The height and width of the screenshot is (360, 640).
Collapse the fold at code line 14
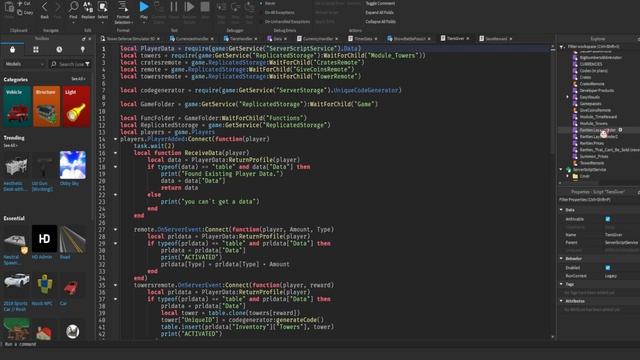coord(116,139)
